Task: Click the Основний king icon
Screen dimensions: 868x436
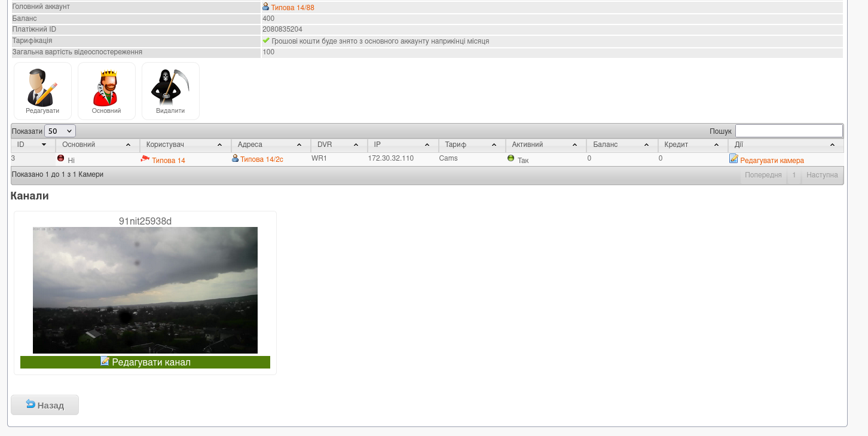Action: (x=106, y=88)
